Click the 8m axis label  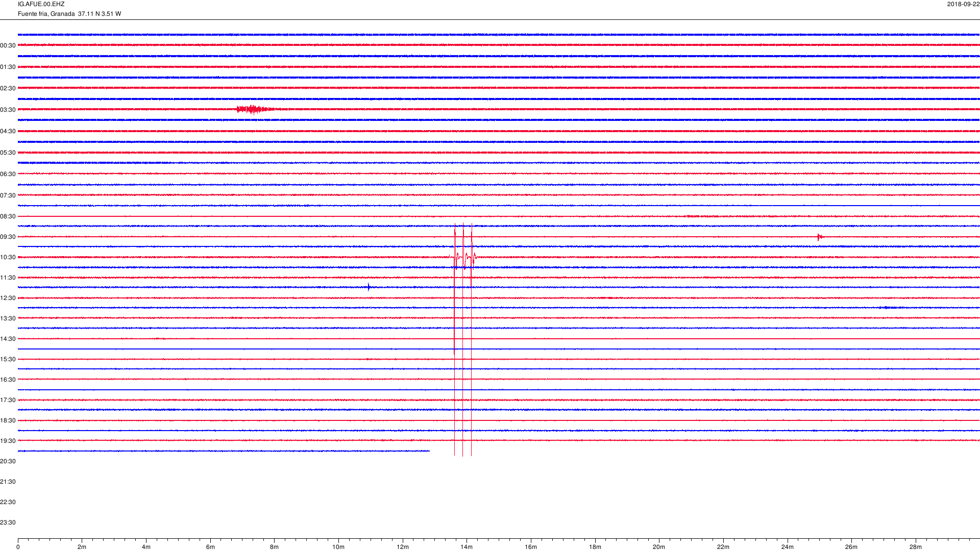274,547
